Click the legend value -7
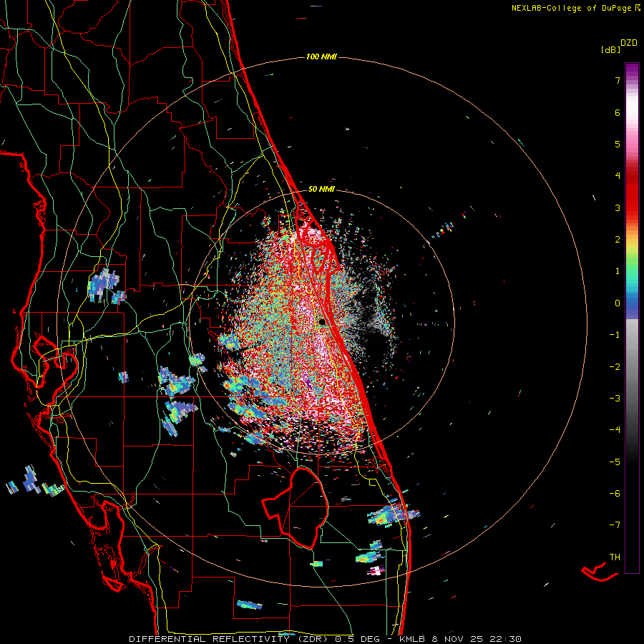The image size is (644, 644). point(615,525)
